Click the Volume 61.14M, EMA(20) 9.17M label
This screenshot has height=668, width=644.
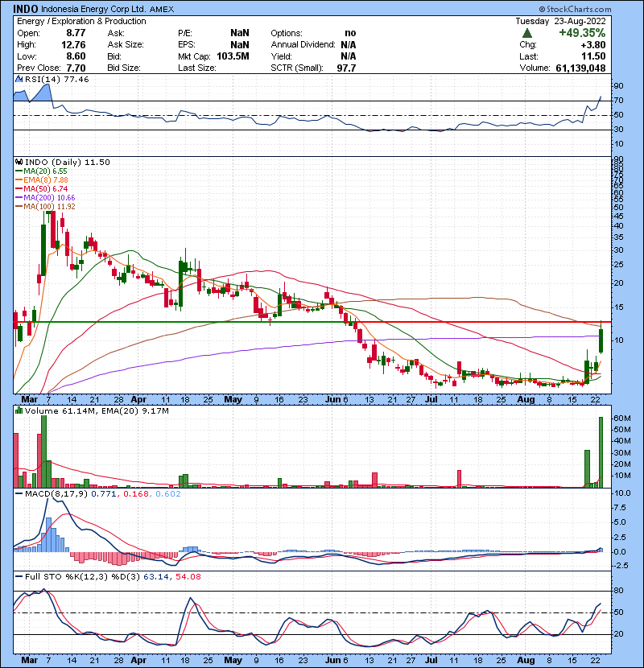point(97,411)
